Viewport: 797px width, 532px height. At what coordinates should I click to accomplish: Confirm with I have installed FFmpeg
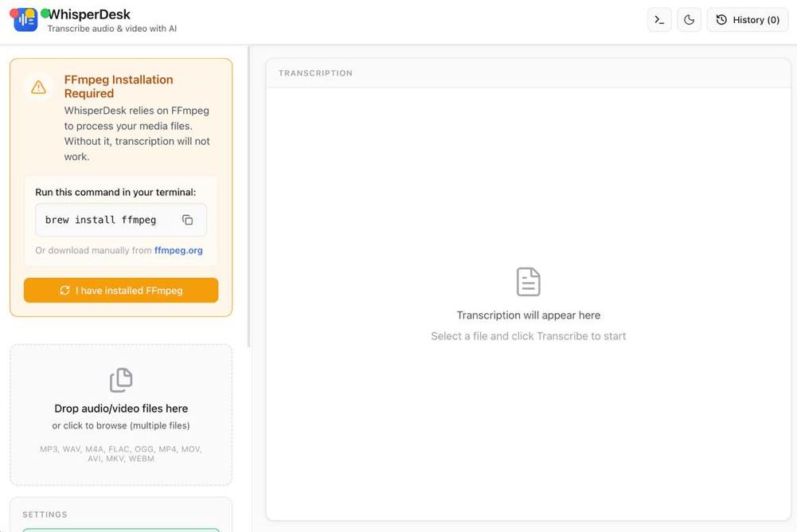pyautogui.click(x=121, y=291)
